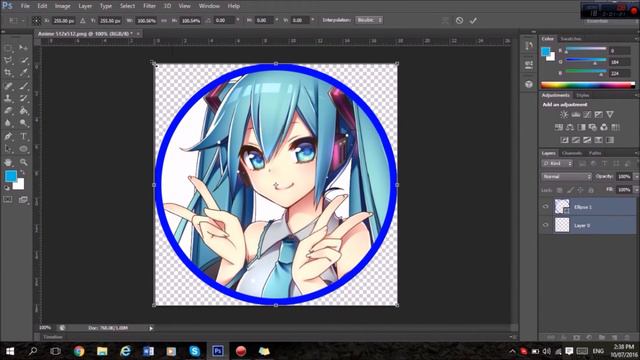Open Google Chrome from the taskbar

pyautogui.click(x=79, y=351)
